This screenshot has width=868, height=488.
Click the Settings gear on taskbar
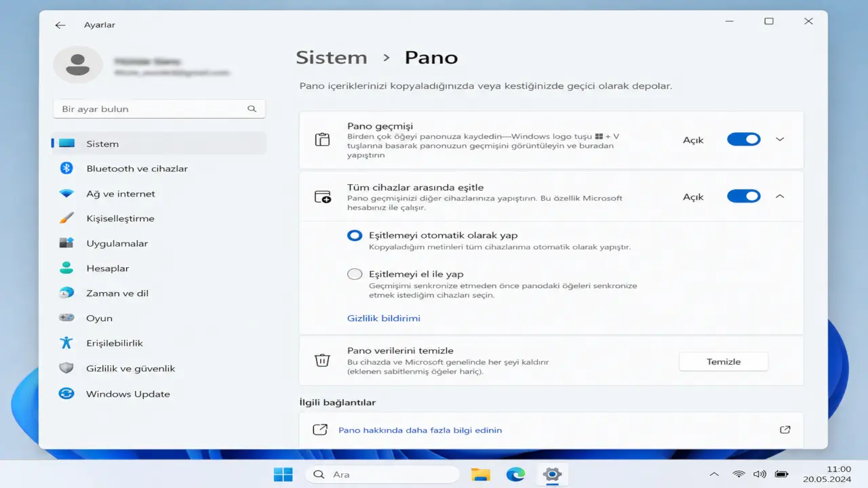[x=552, y=474]
